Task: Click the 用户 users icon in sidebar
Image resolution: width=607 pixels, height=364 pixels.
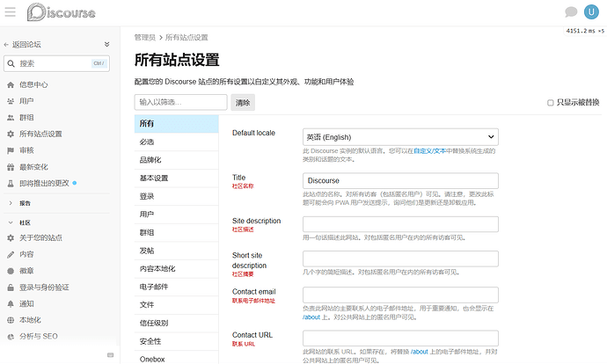Action: 11,101
